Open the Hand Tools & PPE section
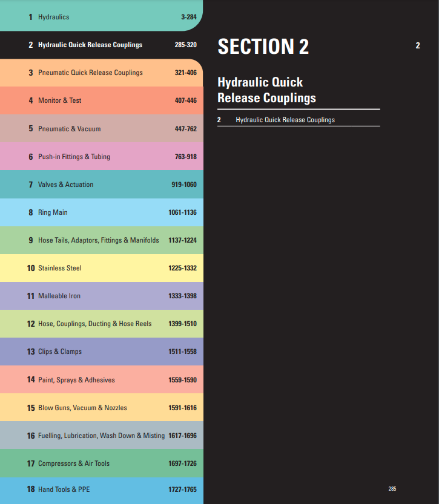The height and width of the screenshot is (504, 439). point(64,489)
